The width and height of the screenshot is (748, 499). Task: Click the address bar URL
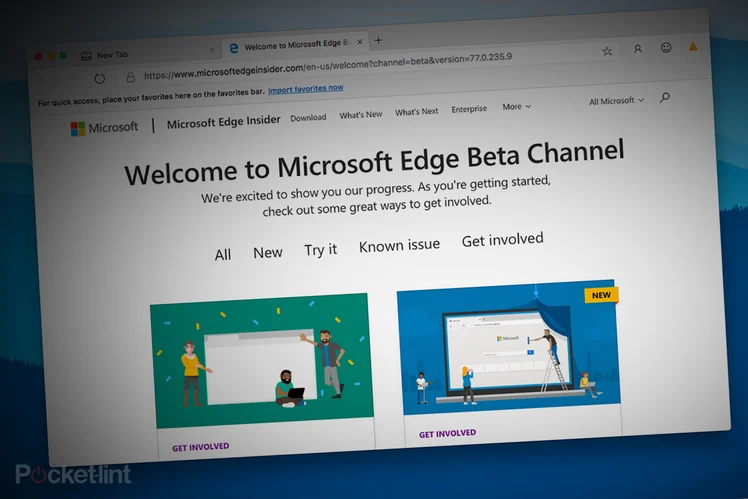(328, 66)
